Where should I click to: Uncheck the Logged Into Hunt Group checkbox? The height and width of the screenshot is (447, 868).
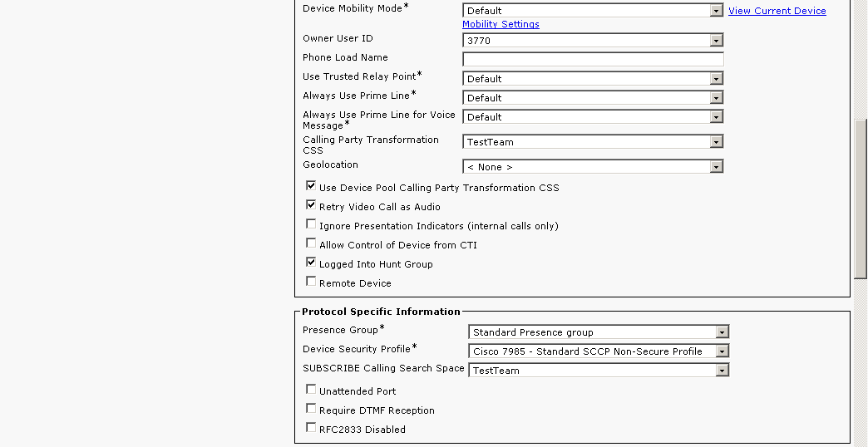311,263
